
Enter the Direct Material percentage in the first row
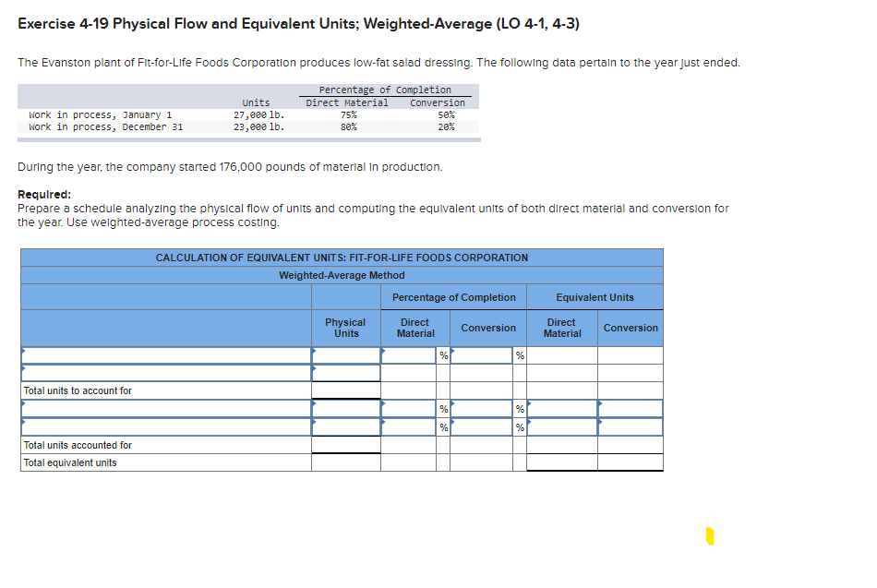[x=409, y=354]
